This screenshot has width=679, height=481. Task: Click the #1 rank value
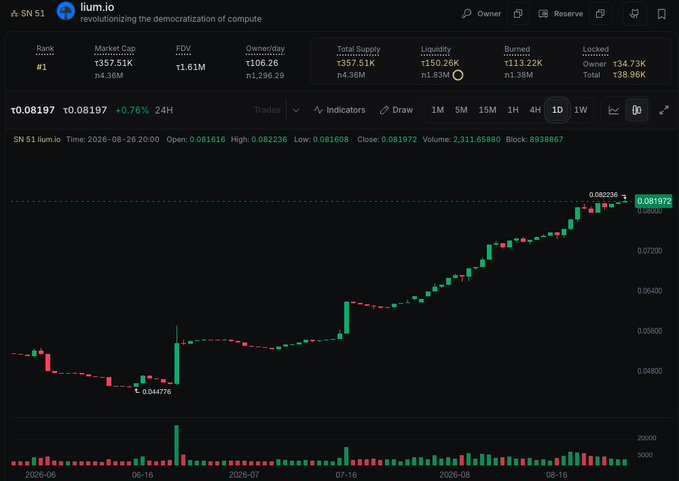(42, 67)
